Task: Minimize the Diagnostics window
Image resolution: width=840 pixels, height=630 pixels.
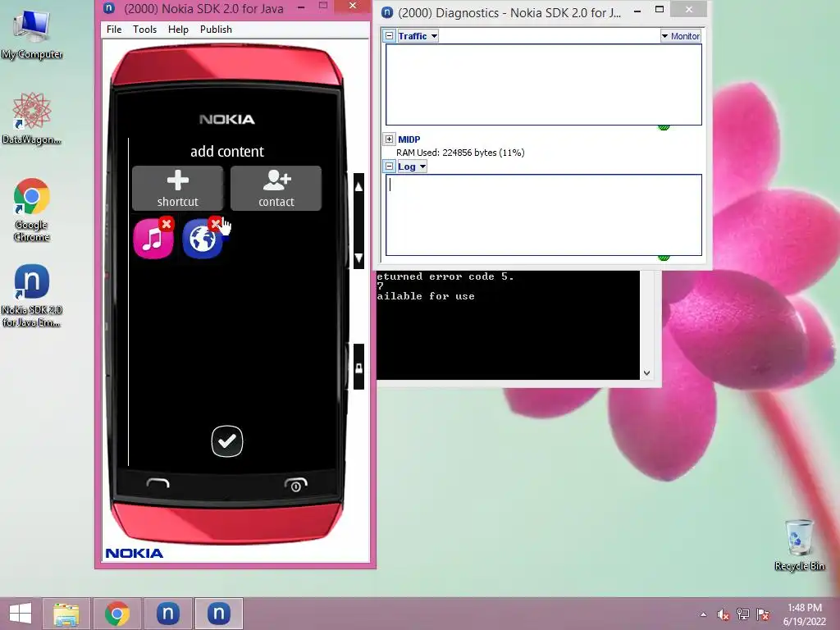Action: (x=637, y=10)
